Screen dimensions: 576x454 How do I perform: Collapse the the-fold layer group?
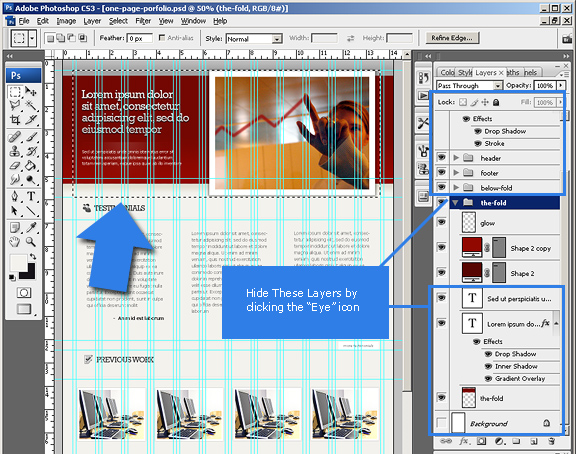click(456, 203)
